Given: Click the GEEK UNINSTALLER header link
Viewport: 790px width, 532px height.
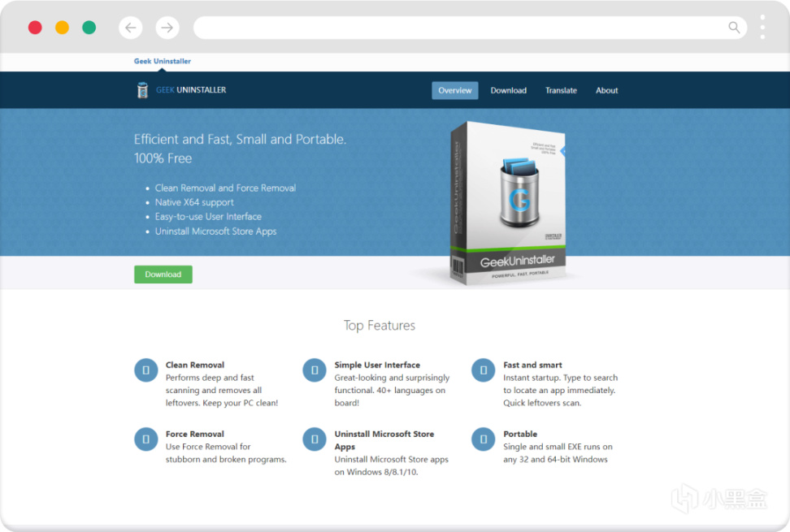Looking at the screenshot, I should [x=191, y=90].
